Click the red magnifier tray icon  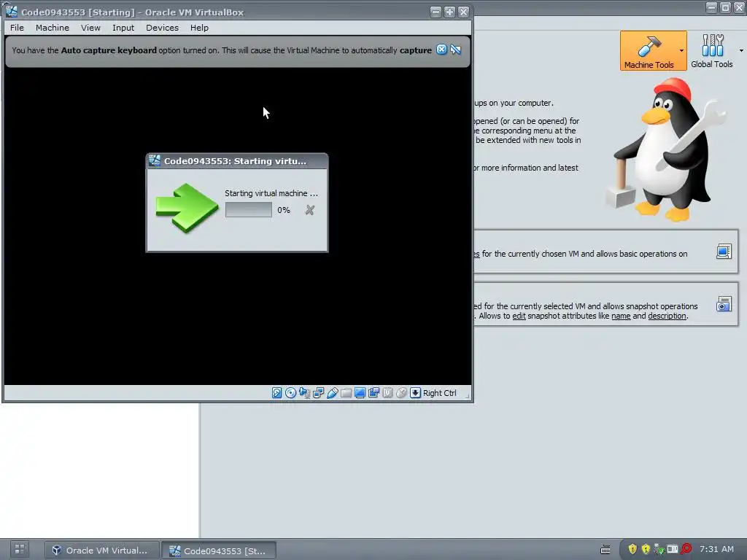coord(686,549)
